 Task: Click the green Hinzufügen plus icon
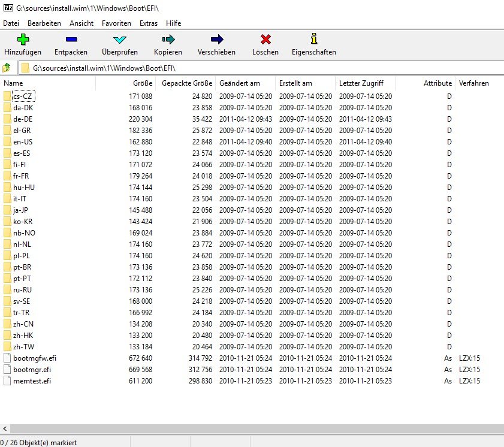[x=23, y=40]
